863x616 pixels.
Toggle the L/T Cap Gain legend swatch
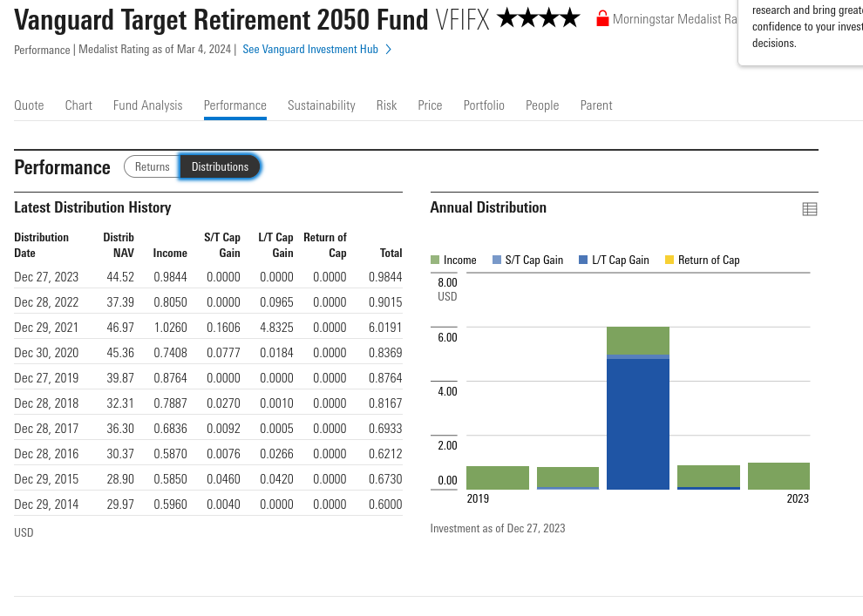(x=583, y=260)
